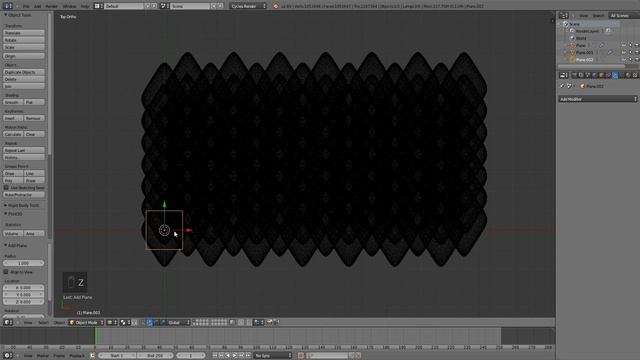Open the Object Mode dropdown
640x360 pixels.
pos(86,322)
